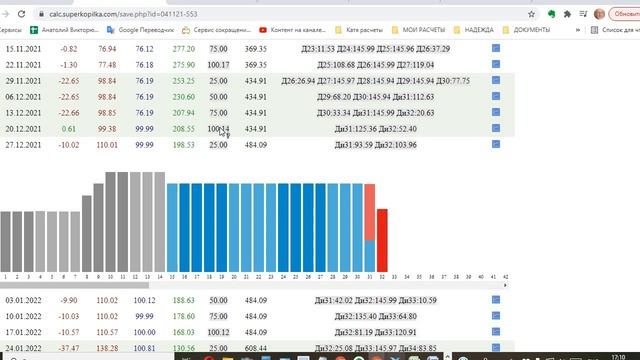
Task: Open chart icon for row 10.01.2022
Action: [496, 316]
